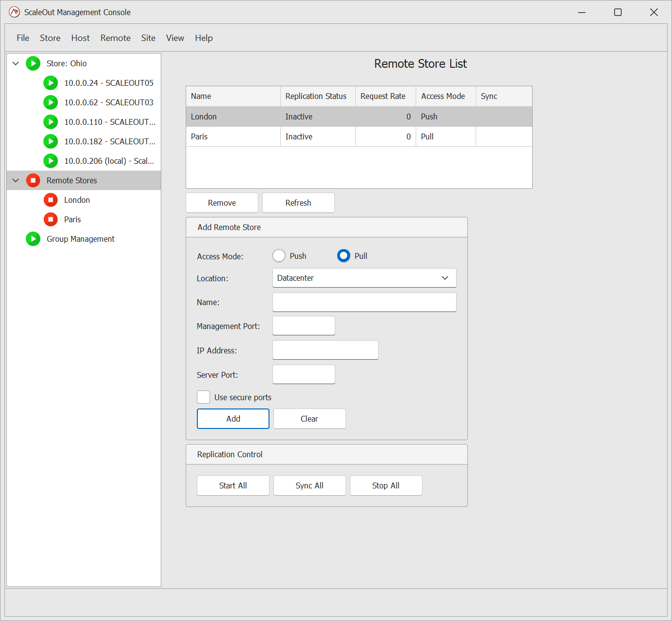Sort by the Sync column header
672x621 pixels.
coord(504,97)
